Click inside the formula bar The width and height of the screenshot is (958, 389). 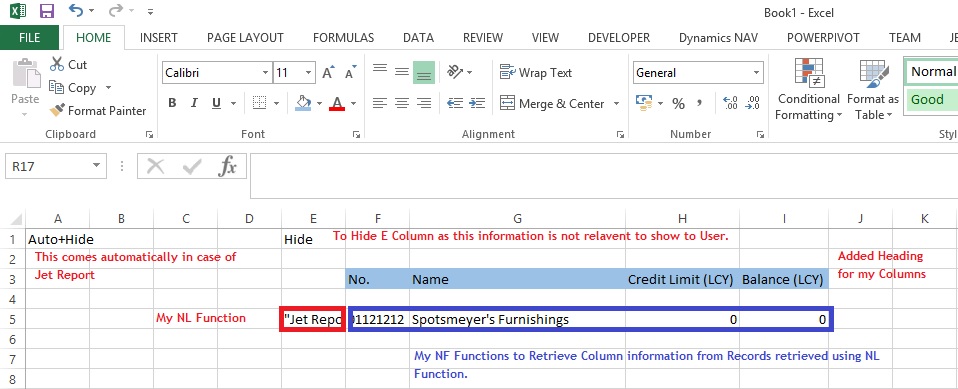point(604,176)
